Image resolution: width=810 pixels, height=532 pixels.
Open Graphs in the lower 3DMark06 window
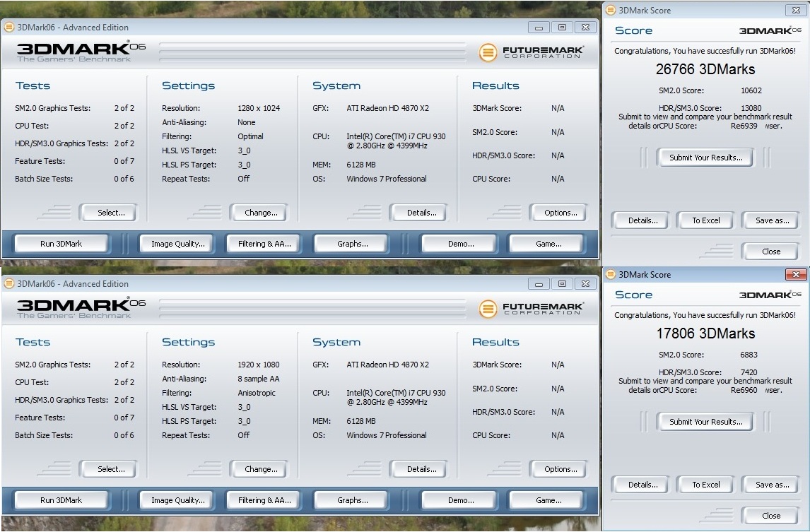pos(352,500)
